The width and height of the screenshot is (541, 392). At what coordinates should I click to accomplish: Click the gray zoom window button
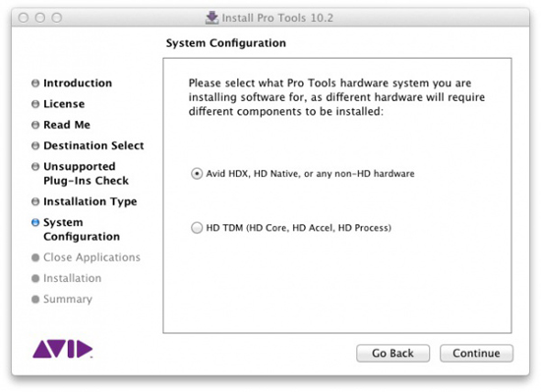click(57, 18)
